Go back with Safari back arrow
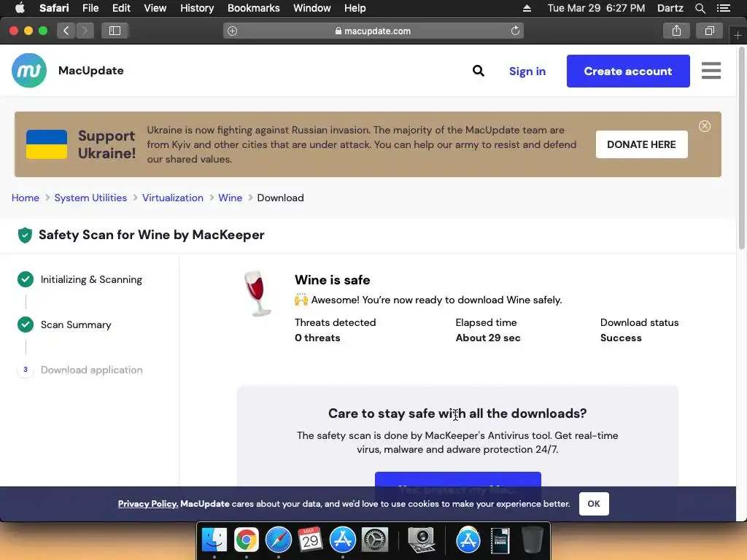The height and width of the screenshot is (560, 747). pyautogui.click(x=66, y=31)
